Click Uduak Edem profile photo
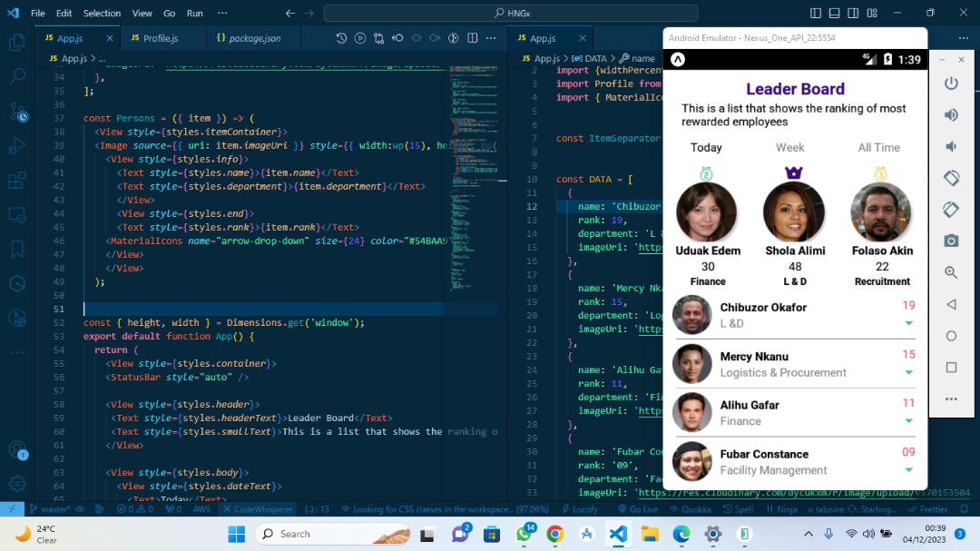Screen dimensions: 980x551 click(706, 212)
